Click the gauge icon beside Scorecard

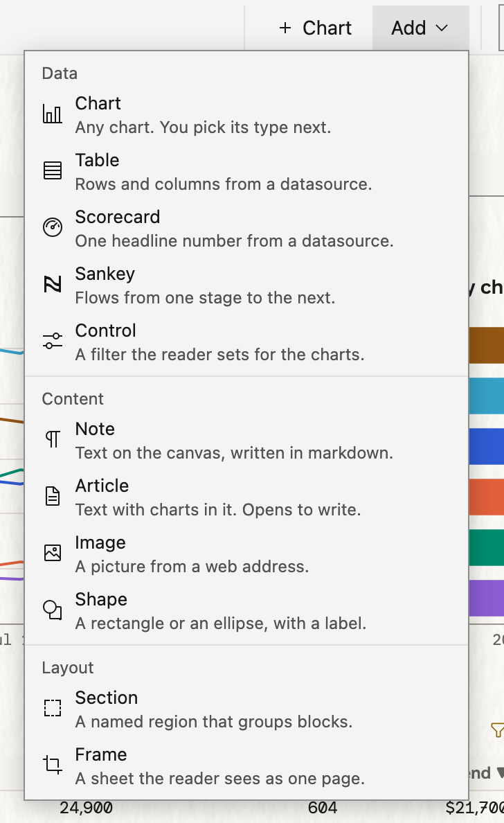pos(53,227)
